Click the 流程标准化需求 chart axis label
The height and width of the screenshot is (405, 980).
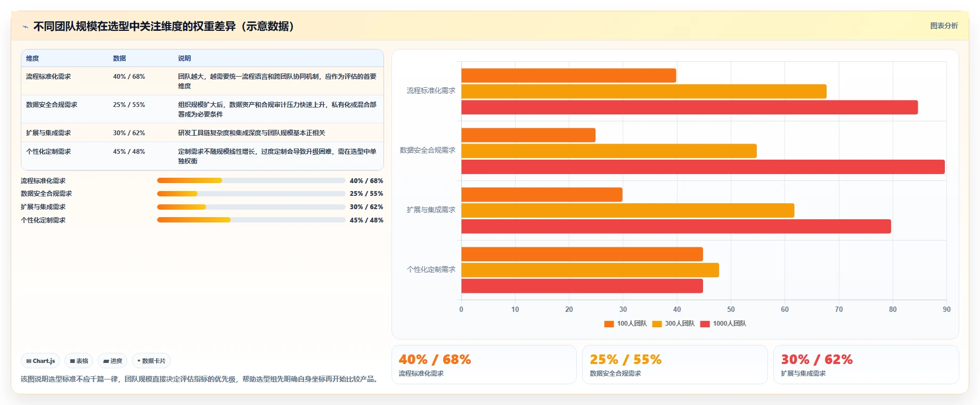tap(431, 91)
